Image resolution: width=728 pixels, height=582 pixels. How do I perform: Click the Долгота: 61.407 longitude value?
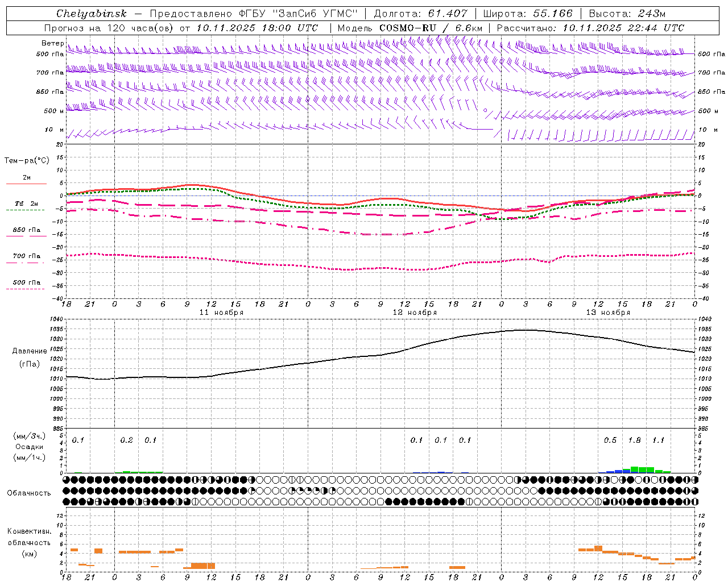(420, 14)
